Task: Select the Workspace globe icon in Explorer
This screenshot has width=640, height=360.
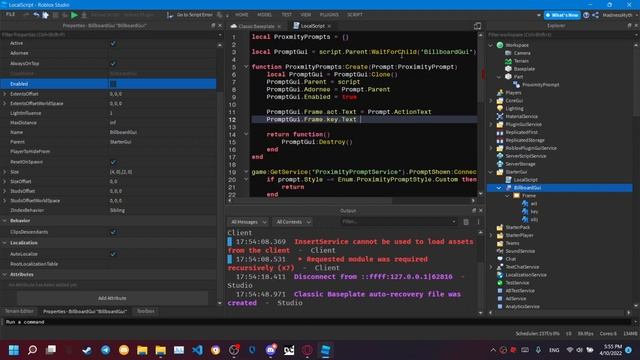Action: pyautogui.click(x=500, y=45)
